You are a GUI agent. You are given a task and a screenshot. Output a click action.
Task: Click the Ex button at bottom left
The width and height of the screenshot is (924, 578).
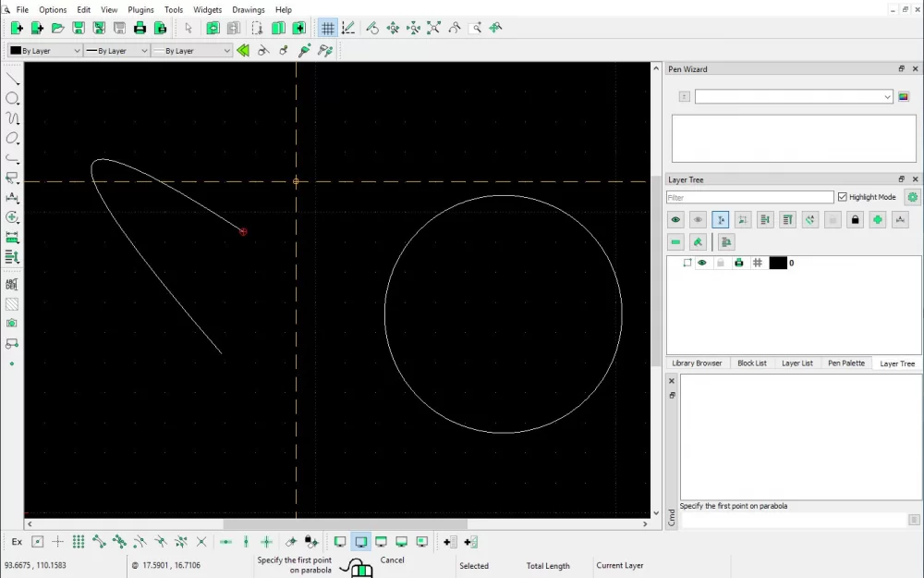click(x=16, y=541)
